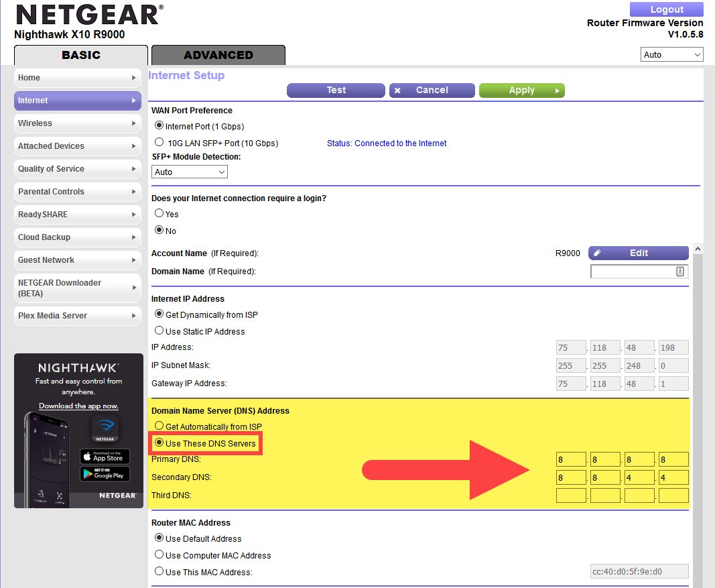Open the Apple App Store badge
Screen dimensions: 715x588
[x=105, y=457]
